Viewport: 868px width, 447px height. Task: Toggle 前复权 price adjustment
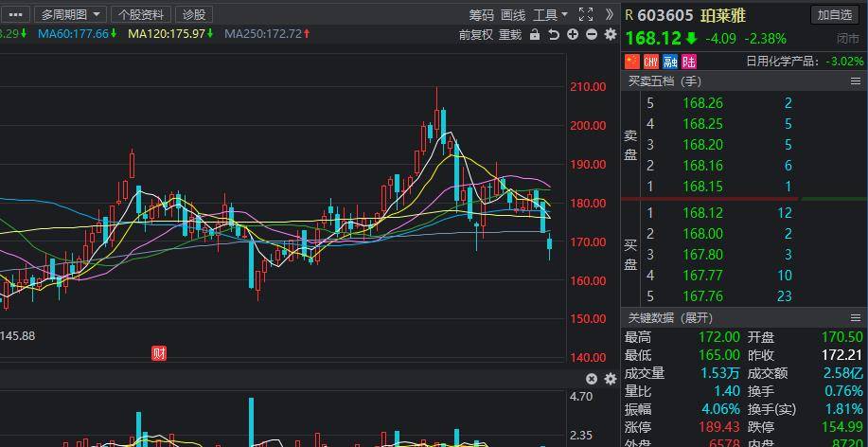pyautogui.click(x=475, y=34)
